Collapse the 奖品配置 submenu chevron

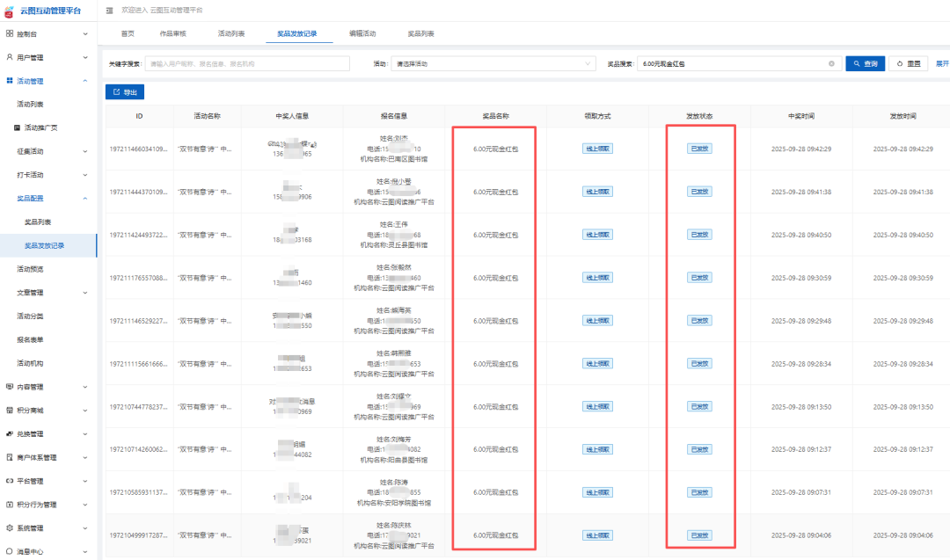point(84,199)
